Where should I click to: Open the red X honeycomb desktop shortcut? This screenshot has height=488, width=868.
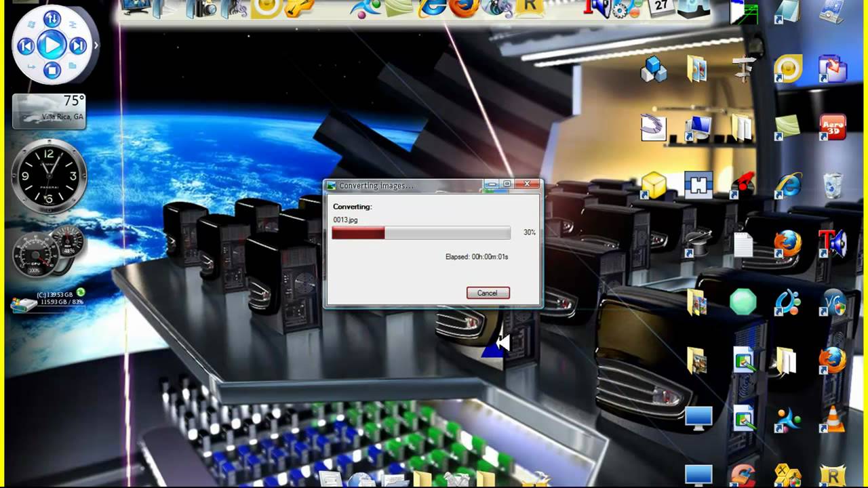(788, 476)
